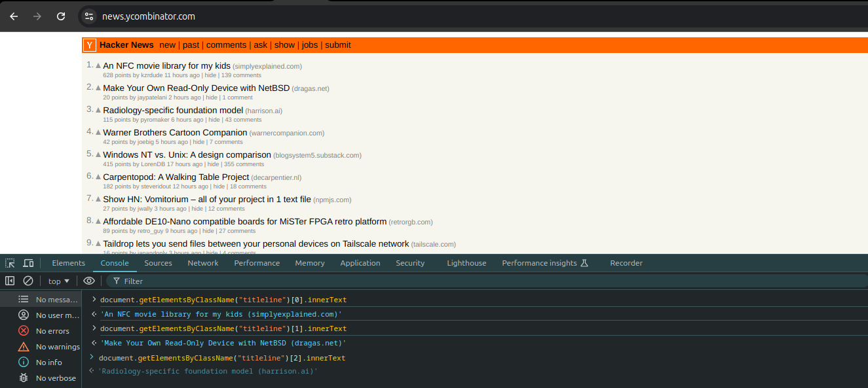
Task: Open the comments link in header
Action: (226, 45)
